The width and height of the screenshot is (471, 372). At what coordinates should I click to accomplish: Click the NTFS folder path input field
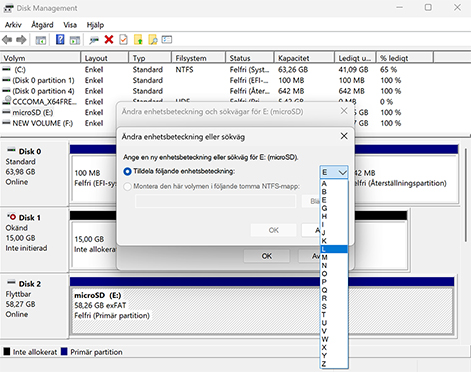215,201
